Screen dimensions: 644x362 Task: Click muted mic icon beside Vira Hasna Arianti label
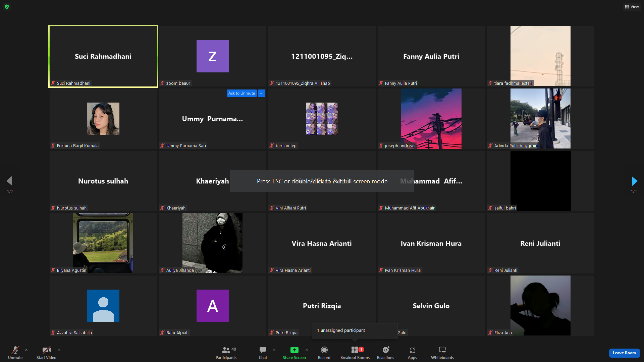(272, 270)
